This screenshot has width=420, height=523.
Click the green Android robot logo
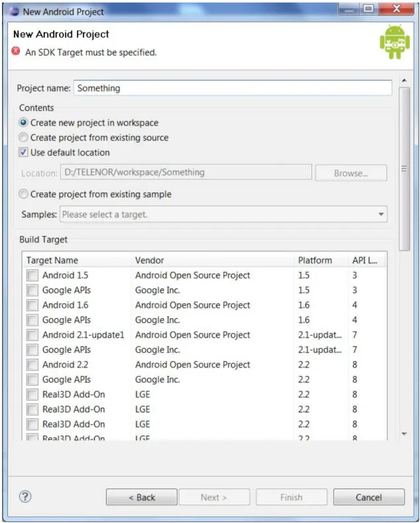pyautogui.click(x=395, y=42)
